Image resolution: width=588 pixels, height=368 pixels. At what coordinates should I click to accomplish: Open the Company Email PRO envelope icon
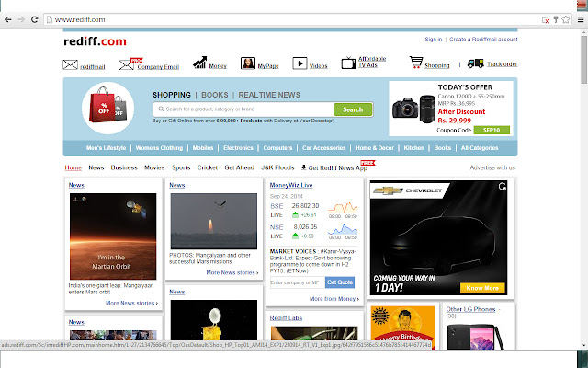coord(127,64)
